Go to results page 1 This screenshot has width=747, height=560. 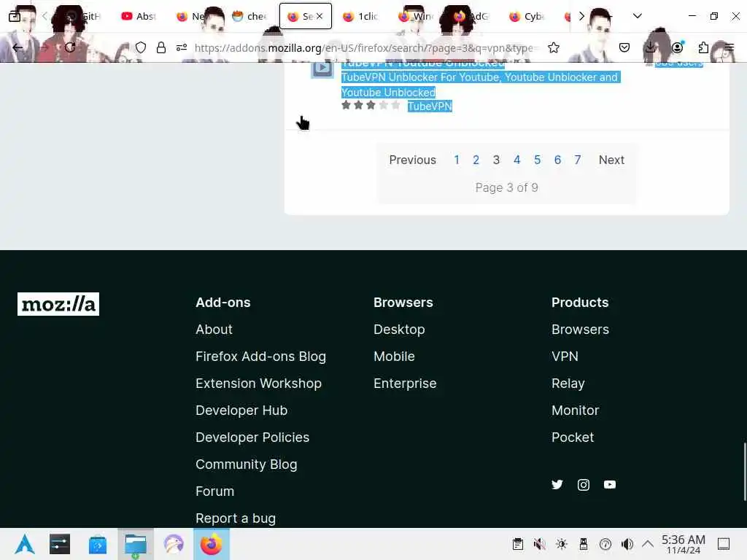pyautogui.click(x=457, y=160)
